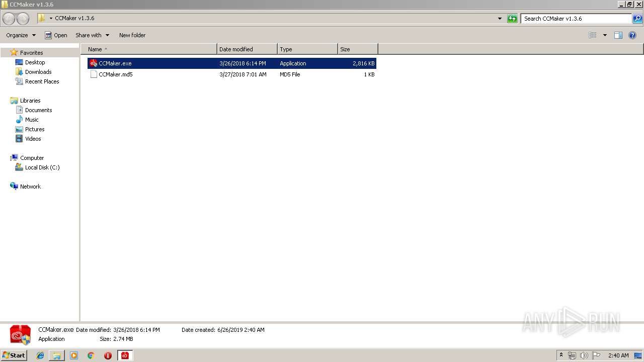Select Libraries in navigation pane

(x=30, y=101)
